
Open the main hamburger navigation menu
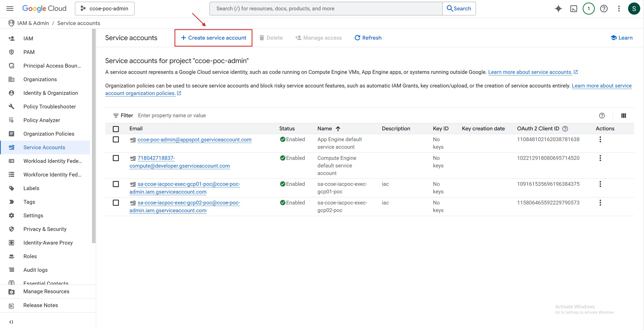(x=10, y=9)
